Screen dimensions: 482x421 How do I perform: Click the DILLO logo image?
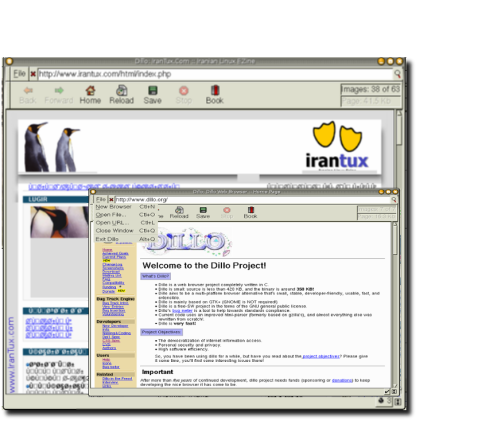point(187,242)
